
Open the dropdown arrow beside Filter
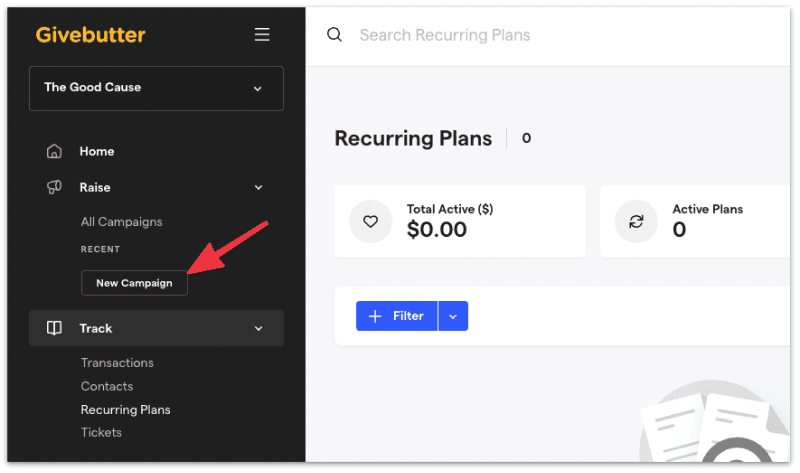453,316
